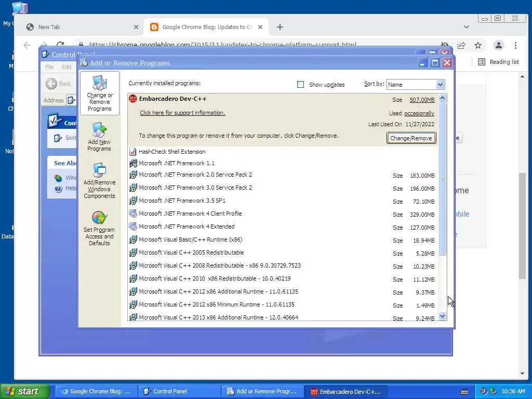Screen dimensions: 532x399
Task: Open Chrome profile avatar icon
Action: 498,45
